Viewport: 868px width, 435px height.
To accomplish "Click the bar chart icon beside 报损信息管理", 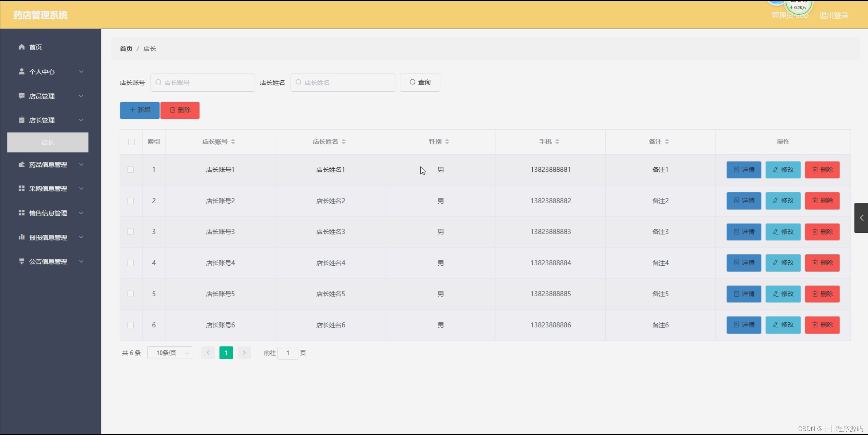I will tap(22, 237).
